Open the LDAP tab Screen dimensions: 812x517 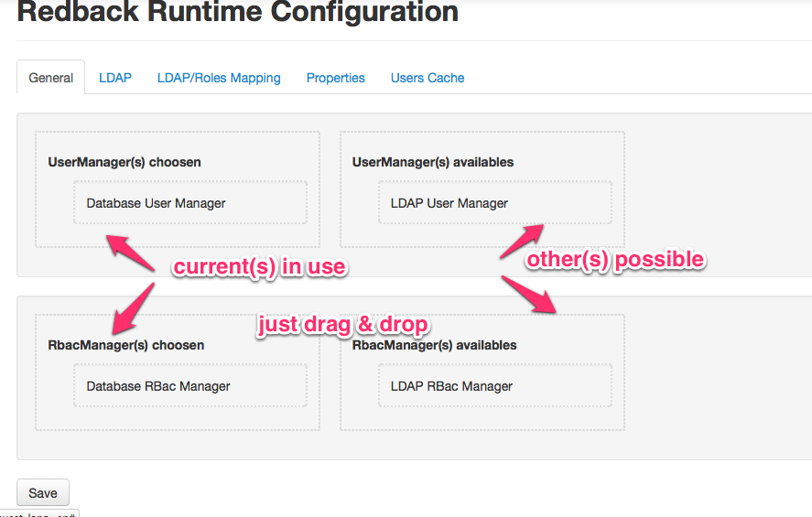(115, 78)
